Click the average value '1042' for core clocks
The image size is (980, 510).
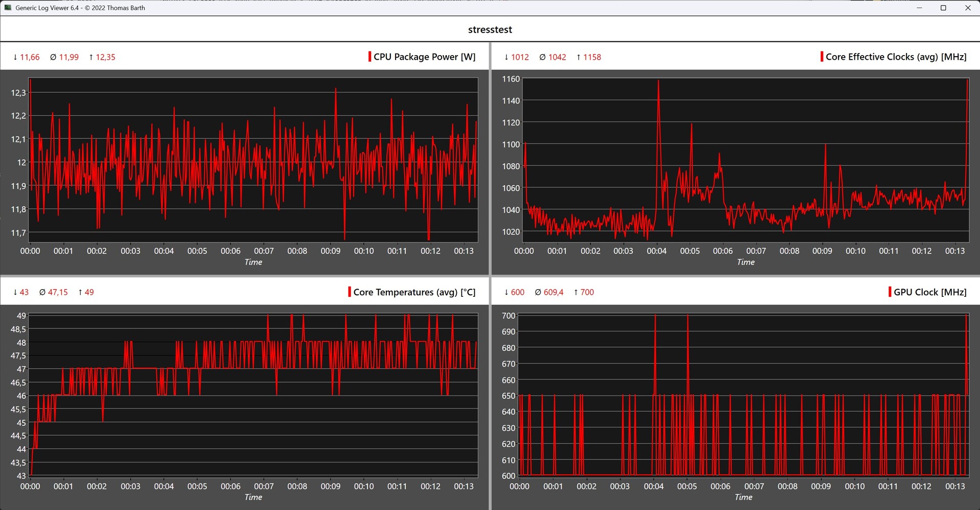(557, 57)
